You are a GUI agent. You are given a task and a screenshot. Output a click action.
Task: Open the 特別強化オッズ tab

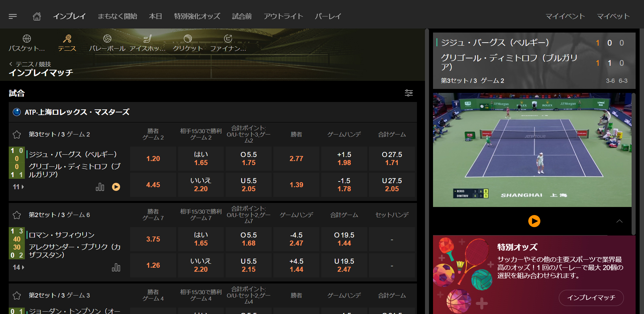197,16
